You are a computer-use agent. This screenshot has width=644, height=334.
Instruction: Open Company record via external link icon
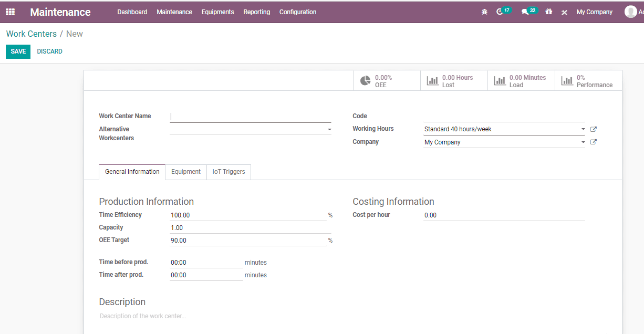click(x=593, y=141)
